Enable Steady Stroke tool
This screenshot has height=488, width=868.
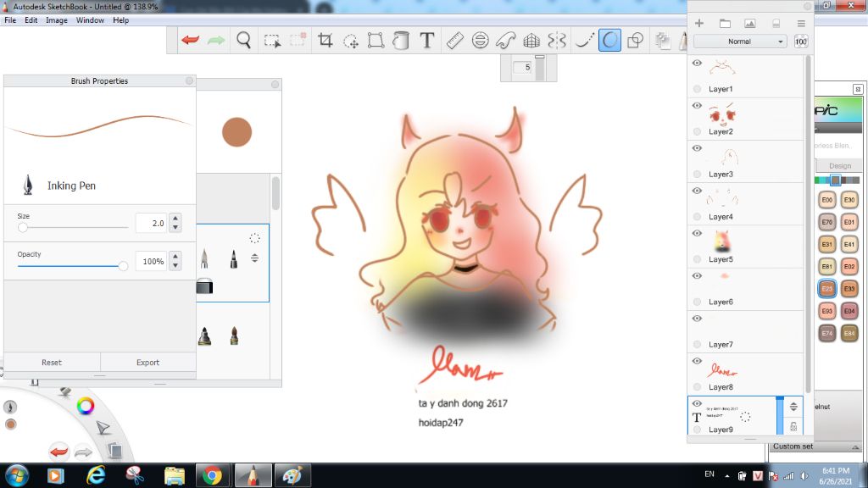pyautogui.click(x=583, y=40)
